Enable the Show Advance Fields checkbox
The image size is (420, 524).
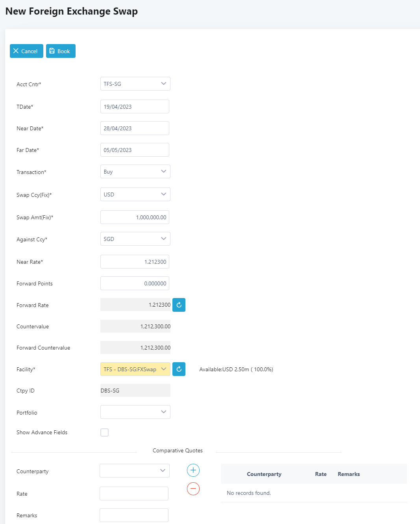point(104,432)
